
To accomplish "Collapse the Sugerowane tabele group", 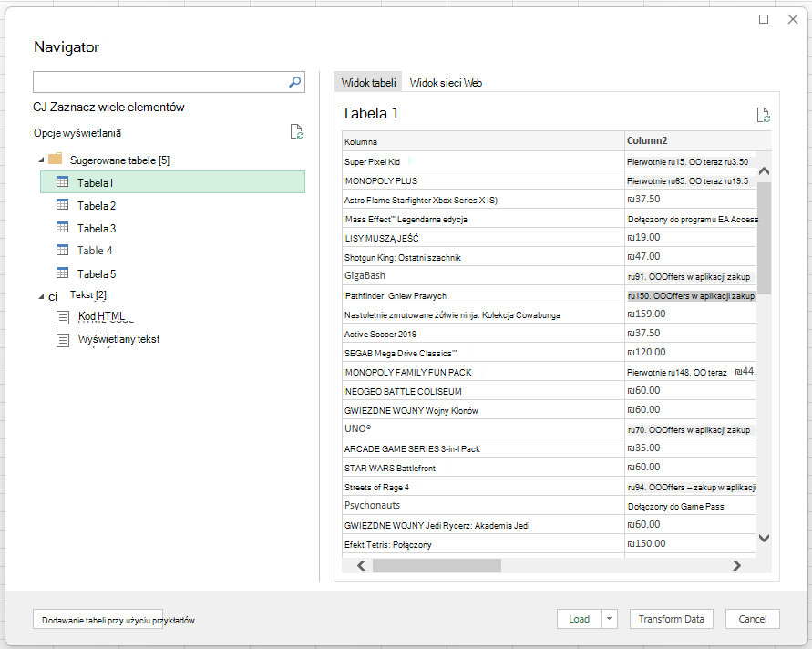I will coord(41,160).
